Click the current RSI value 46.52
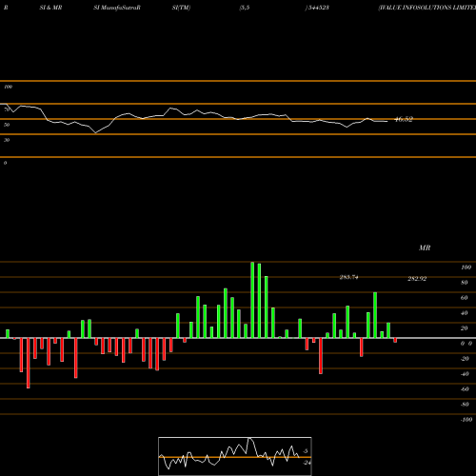The width and height of the screenshot is (476, 476). click(x=404, y=119)
